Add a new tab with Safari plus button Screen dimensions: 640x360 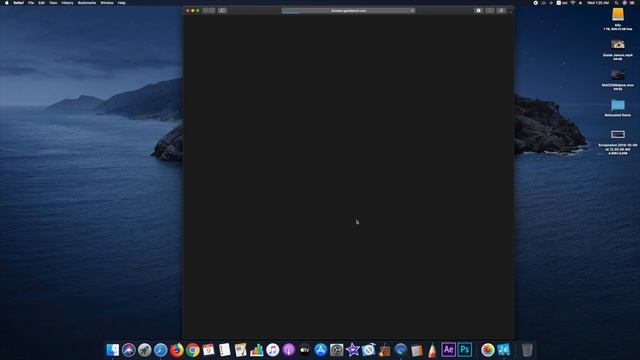coord(511,11)
